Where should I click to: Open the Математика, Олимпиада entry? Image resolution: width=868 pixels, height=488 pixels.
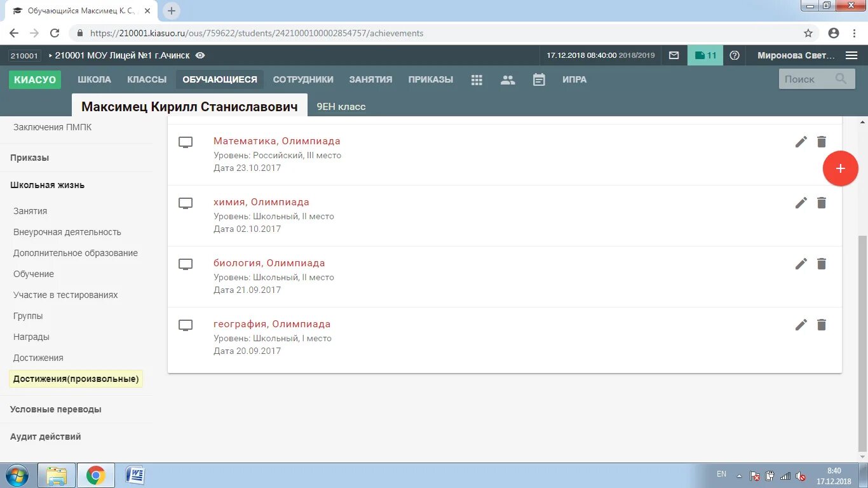pos(277,141)
